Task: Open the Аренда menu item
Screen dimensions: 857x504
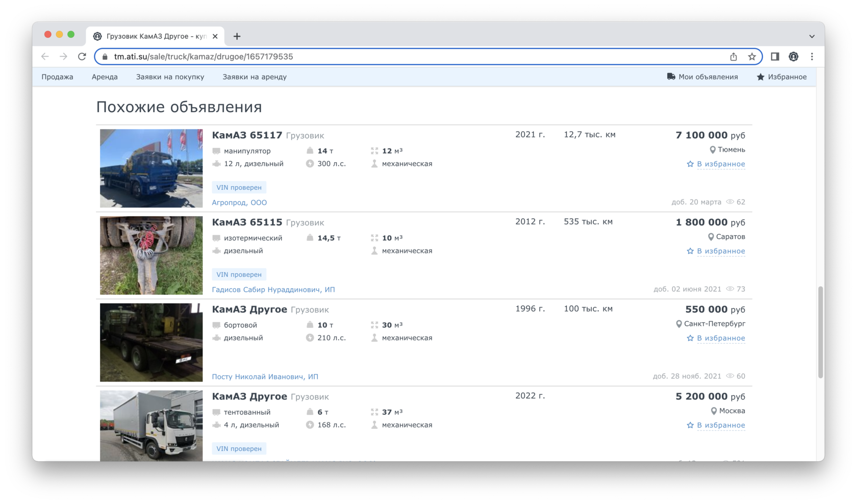Action: (x=105, y=77)
